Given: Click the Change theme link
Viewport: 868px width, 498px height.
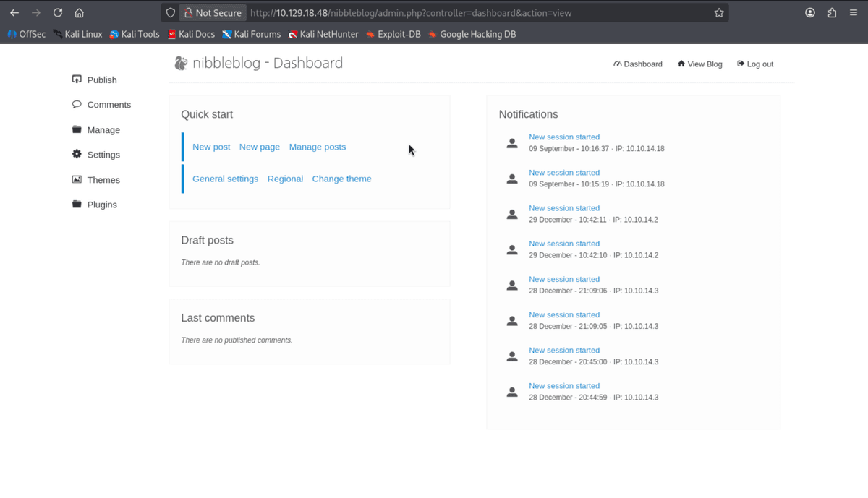Looking at the screenshot, I should [x=341, y=179].
